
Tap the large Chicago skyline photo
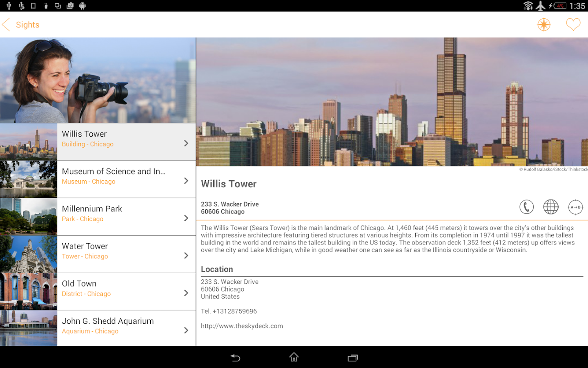tap(392, 102)
